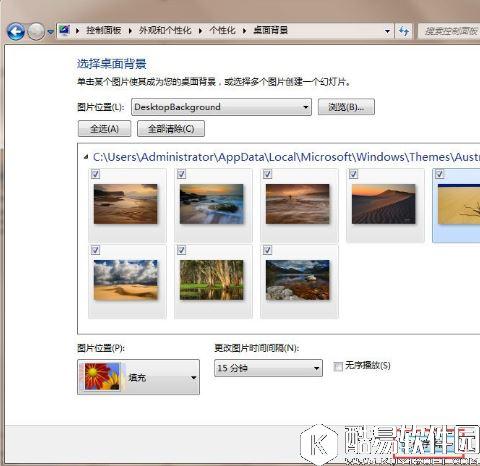Click the Back navigation arrow button

point(16,32)
